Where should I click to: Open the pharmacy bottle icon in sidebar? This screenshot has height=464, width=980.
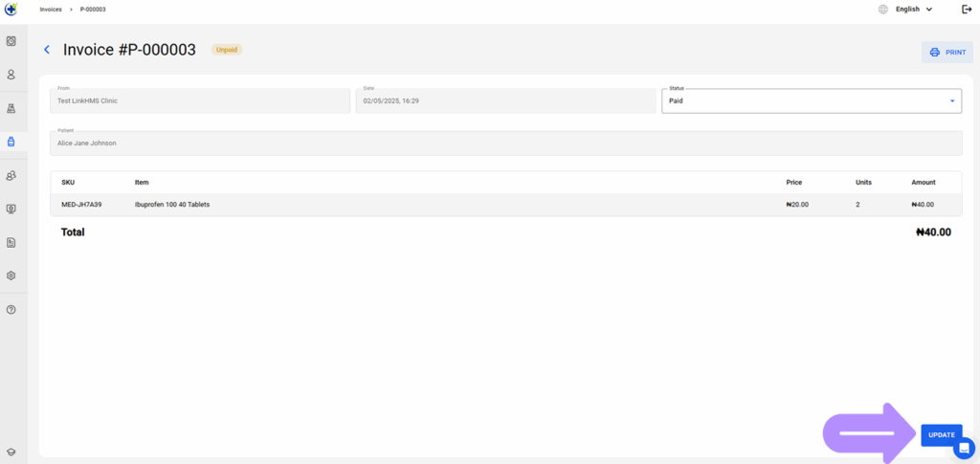click(x=11, y=142)
